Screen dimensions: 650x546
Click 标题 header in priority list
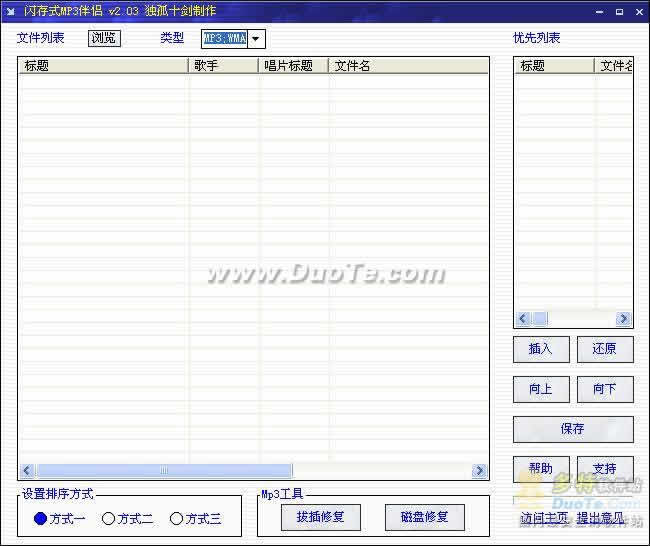point(555,66)
